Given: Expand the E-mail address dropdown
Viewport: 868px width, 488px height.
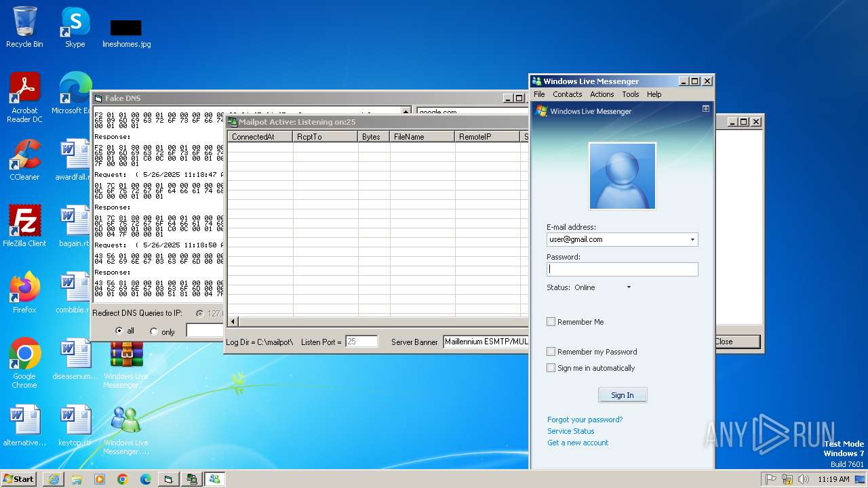Looking at the screenshot, I should (692, 239).
